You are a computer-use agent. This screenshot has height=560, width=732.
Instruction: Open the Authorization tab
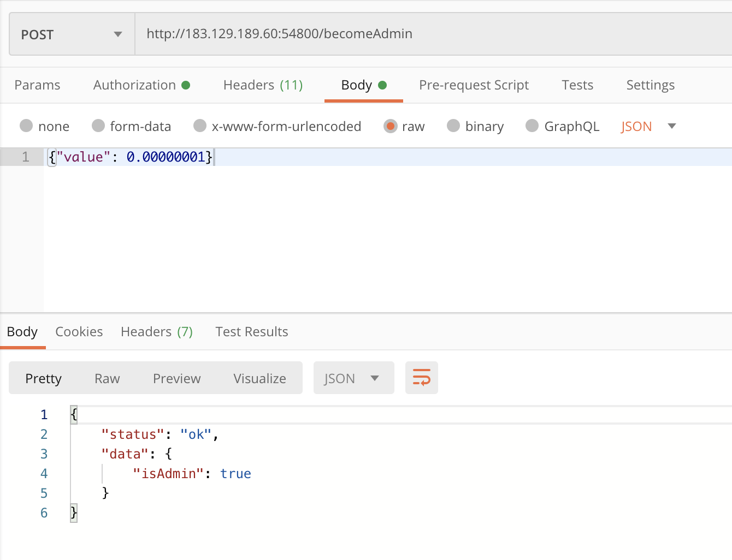pyautogui.click(x=141, y=85)
